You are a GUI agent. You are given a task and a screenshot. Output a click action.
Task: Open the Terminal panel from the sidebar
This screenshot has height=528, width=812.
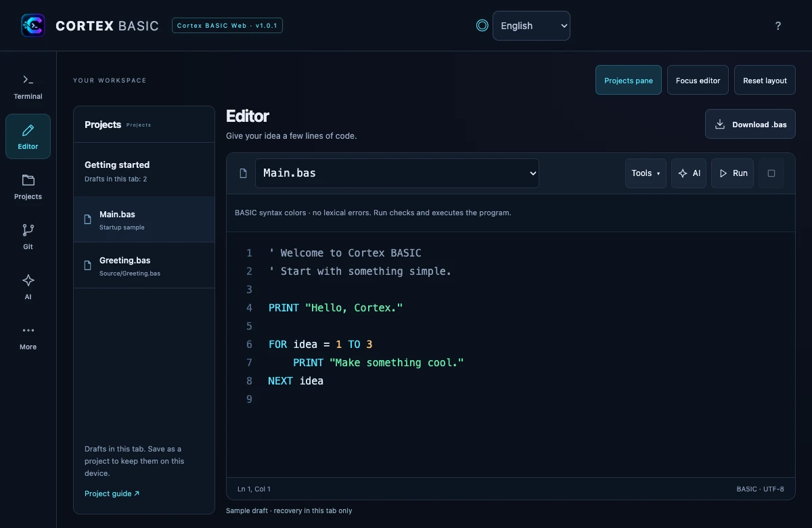click(28, 87)
